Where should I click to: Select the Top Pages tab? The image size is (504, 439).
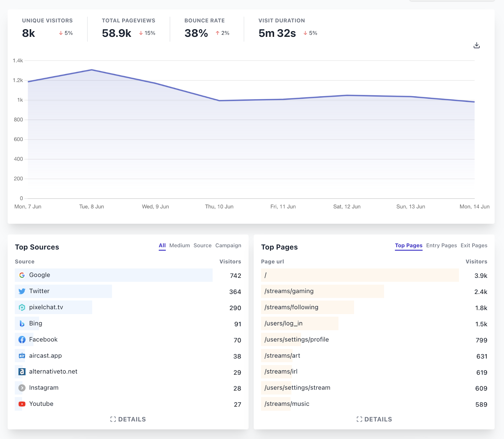[x=409, y=245]
